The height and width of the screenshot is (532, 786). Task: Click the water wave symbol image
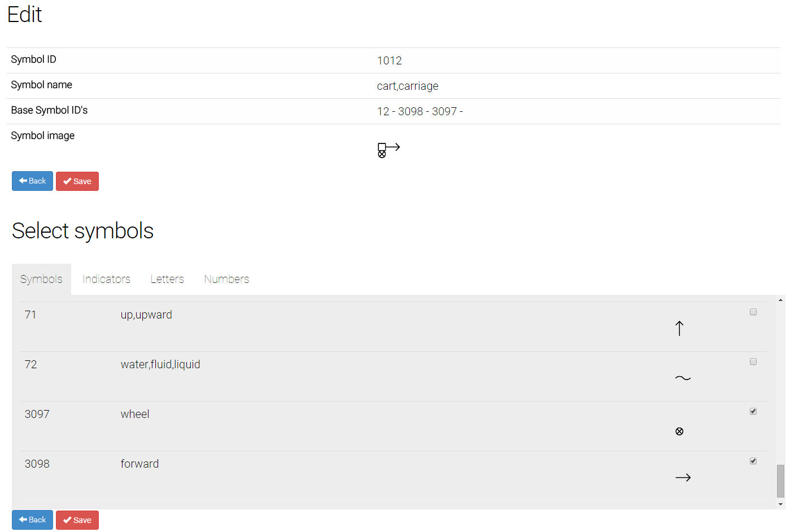tap(683, 378)
